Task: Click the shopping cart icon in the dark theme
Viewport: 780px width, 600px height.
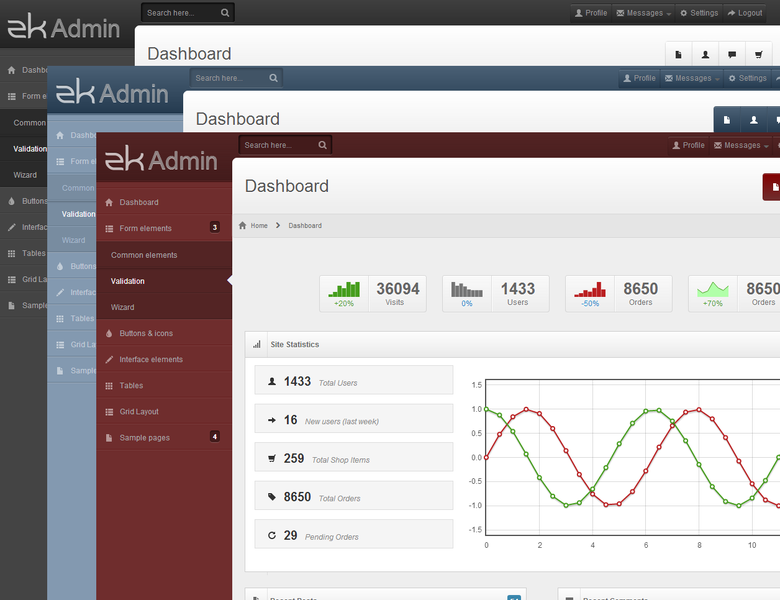Action: [760, 54]
